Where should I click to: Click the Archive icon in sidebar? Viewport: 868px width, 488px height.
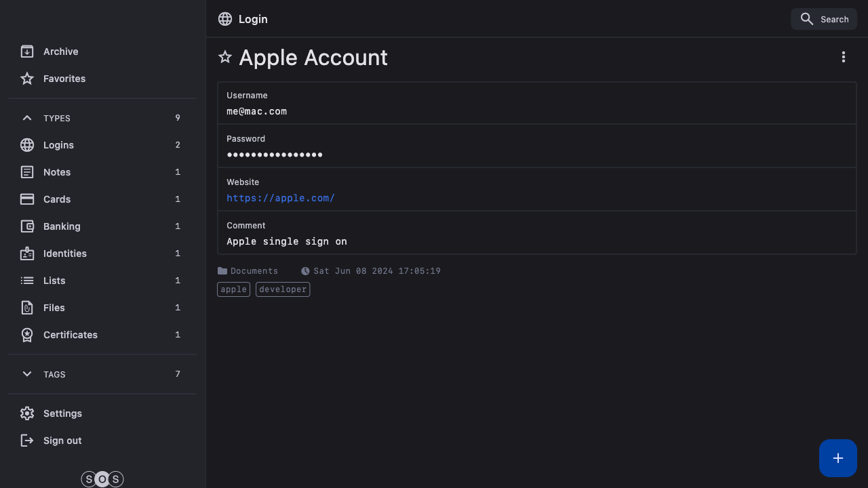[27, 52]
